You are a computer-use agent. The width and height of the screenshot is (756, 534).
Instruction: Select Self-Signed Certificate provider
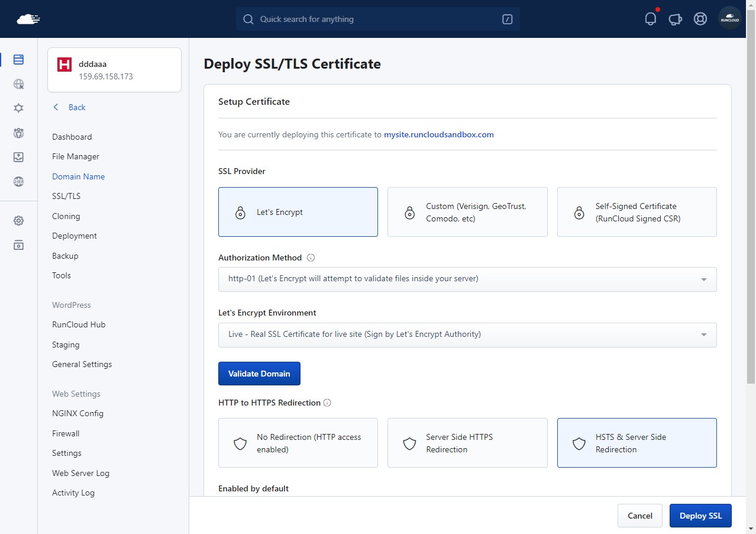tap(637, 212)
